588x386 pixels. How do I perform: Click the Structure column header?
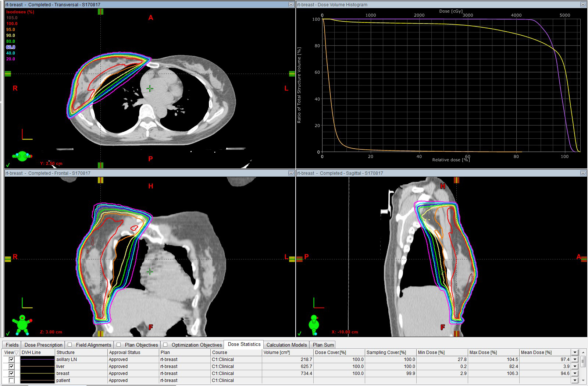[x=81, y=353]
